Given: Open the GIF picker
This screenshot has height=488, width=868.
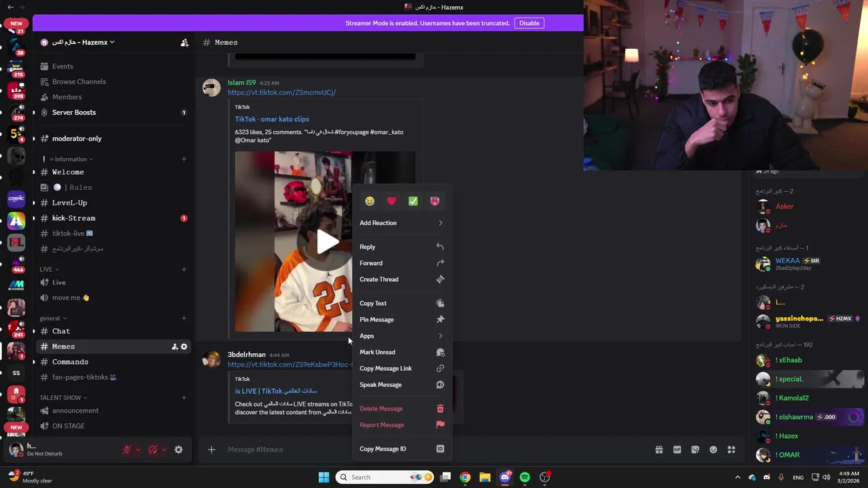Looking at the screenshot, I should click(677, 449).
